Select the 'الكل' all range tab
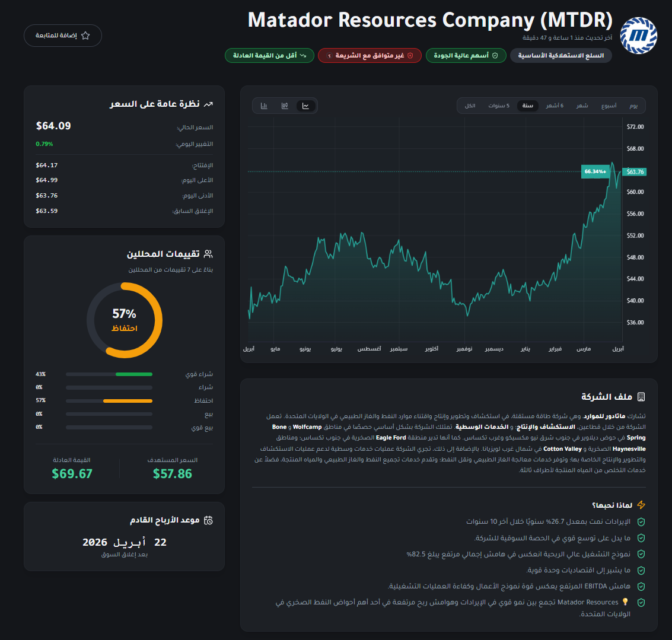Screen dimensions: 672x640 click(470, 106)
